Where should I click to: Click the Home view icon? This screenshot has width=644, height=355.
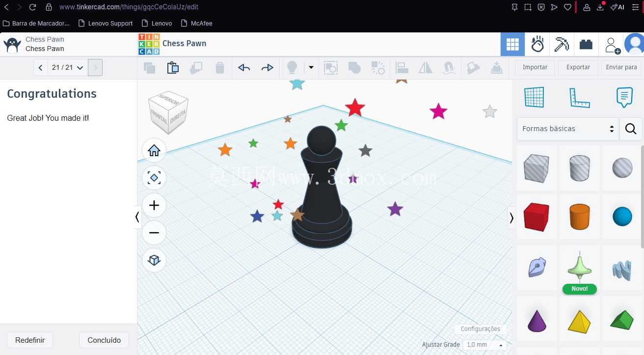click(154, 150)
